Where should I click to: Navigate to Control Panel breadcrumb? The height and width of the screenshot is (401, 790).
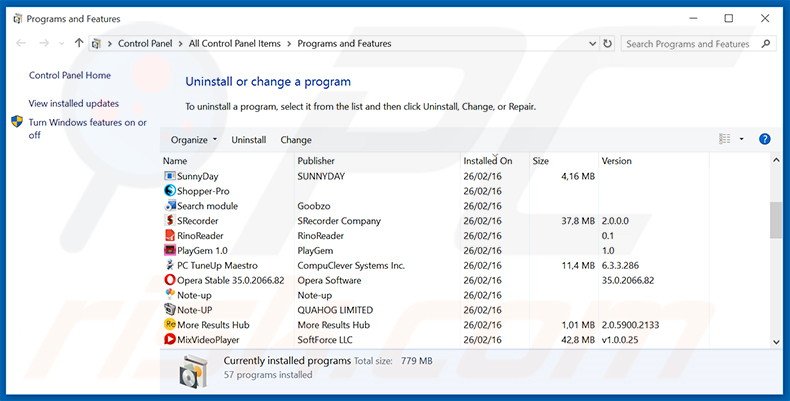tap(145, 44)
